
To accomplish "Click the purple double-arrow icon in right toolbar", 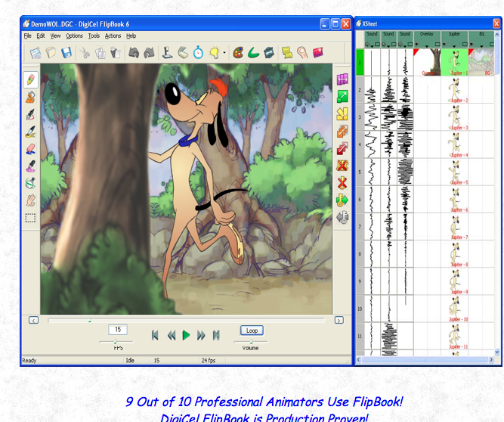I will pyautogui.click(x=342, y=79).
